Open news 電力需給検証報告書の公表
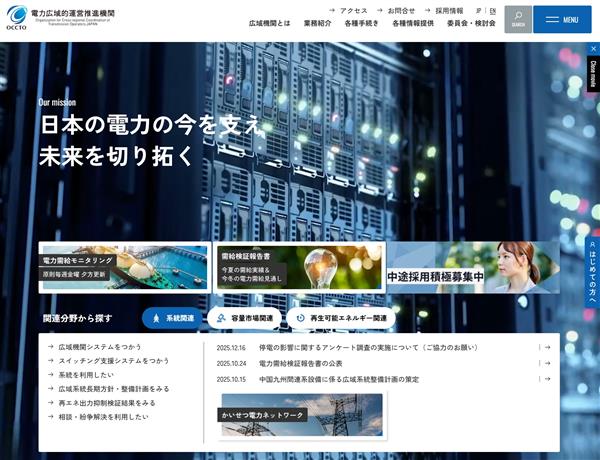 tap(301, 363)
